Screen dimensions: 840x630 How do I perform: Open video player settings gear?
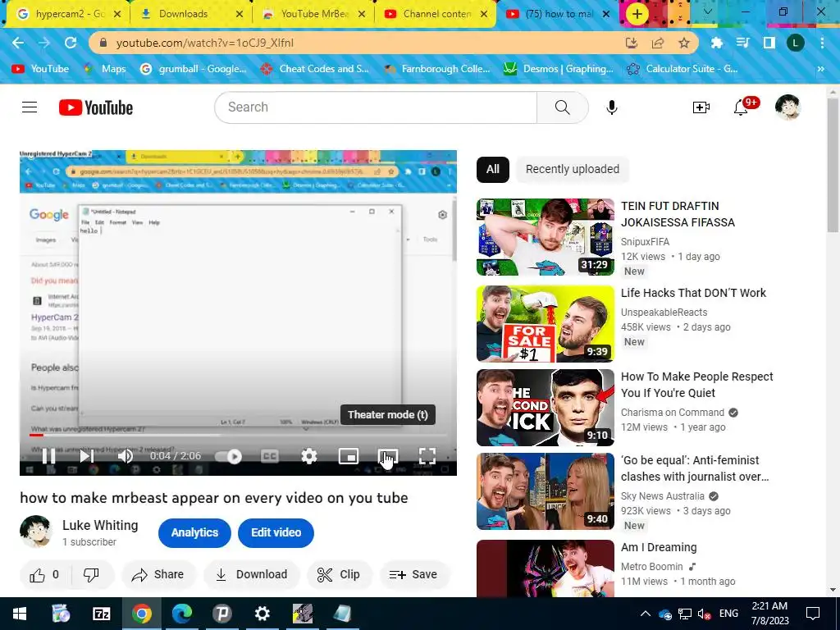click(x=309, y=456)
